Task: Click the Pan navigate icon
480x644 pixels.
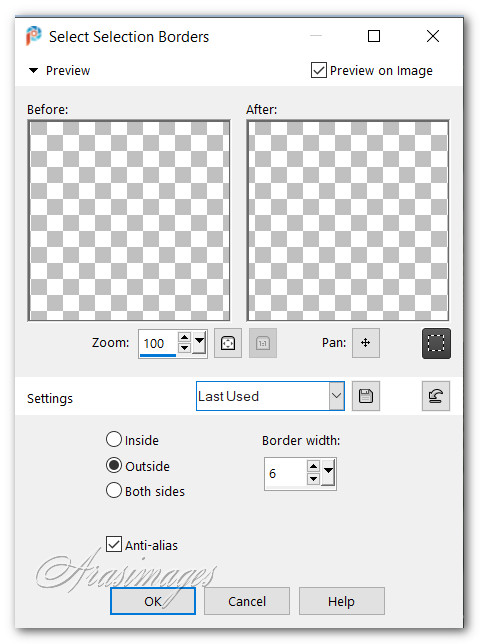Action: [365, 343]
